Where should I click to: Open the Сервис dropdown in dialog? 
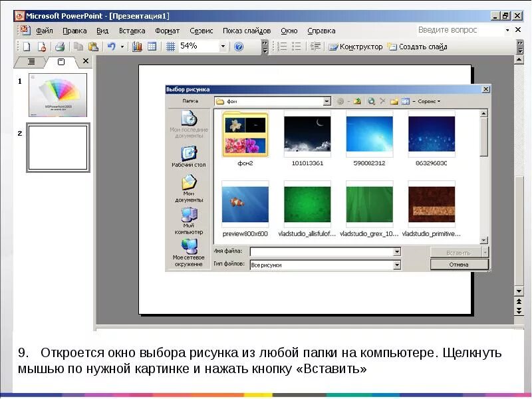(429, 101)
